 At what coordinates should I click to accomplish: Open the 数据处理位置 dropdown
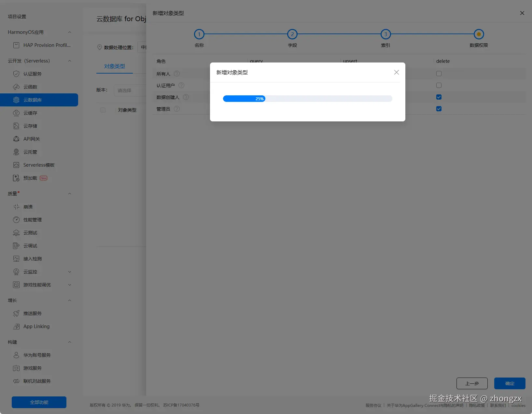pyautogui.click(x=142, y=47)
